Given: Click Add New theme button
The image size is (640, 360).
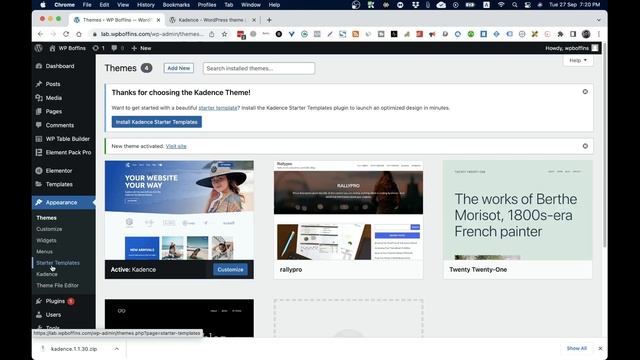Looking at the screenshot, I should pos(179,68).
